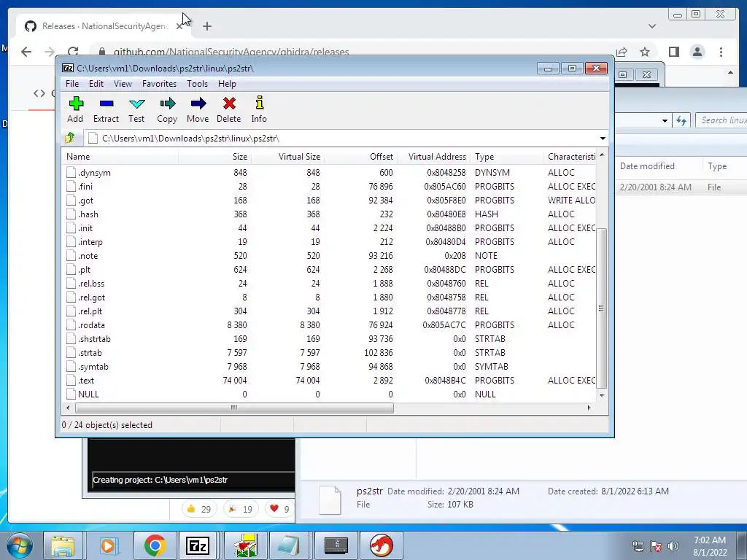Image resolution: width=747 pixels, height=560 pixels.
Task: Go back in the Chrome browser
Action: pyautogui.click(x=26, y=52)
